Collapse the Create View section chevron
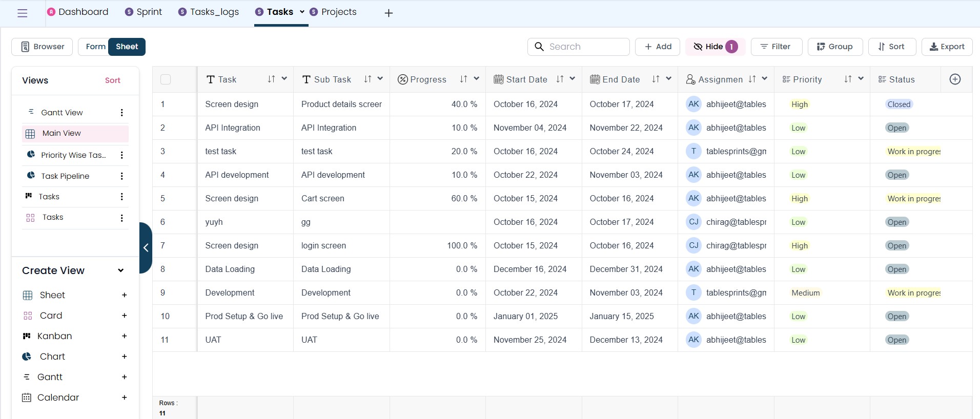Image resolution: width=980 pixels, height=419 pixels. click(120, 270)
